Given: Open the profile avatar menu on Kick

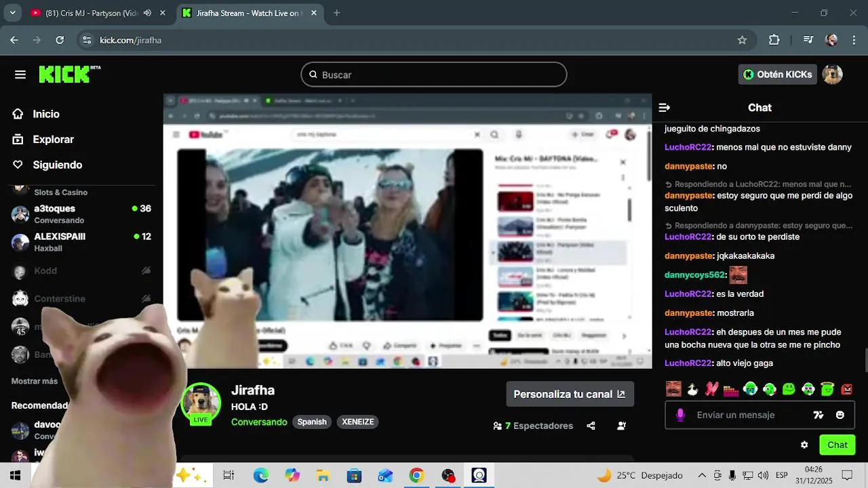Looking at the screenshot, I should (x=832, y=75).
